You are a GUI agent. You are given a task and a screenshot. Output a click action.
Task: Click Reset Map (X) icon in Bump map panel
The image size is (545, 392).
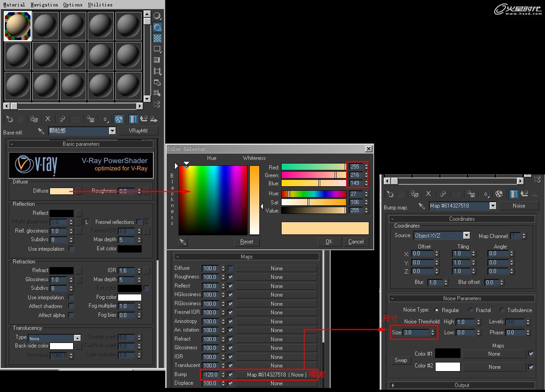point(428,194)
